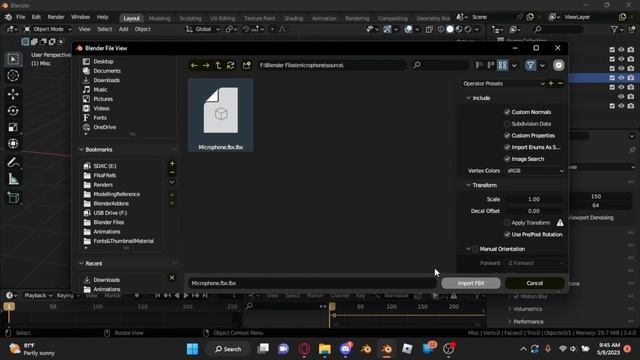Adjust the Decal Offset value
This screenshot has height=360, width=640.
tap(534, 211)
